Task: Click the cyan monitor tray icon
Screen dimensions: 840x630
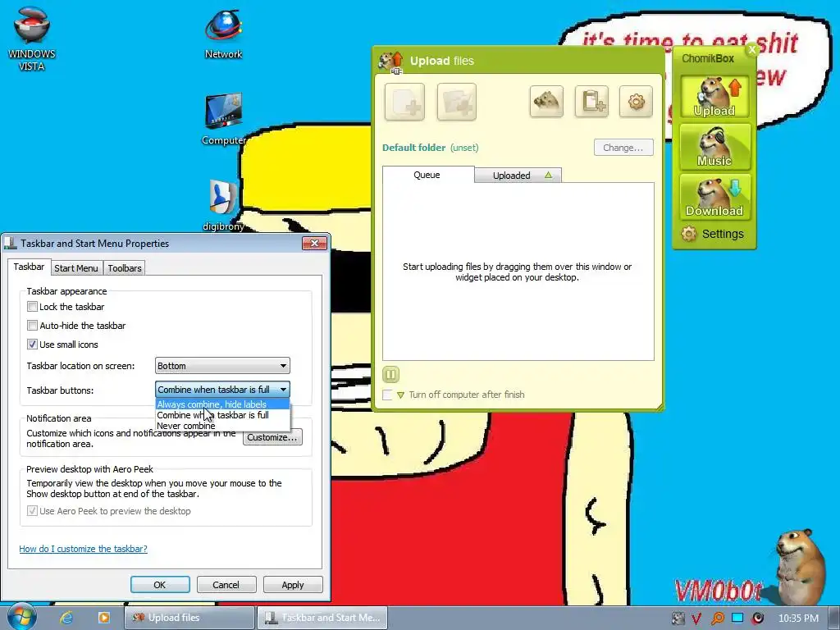Action: tap(737, 618)
